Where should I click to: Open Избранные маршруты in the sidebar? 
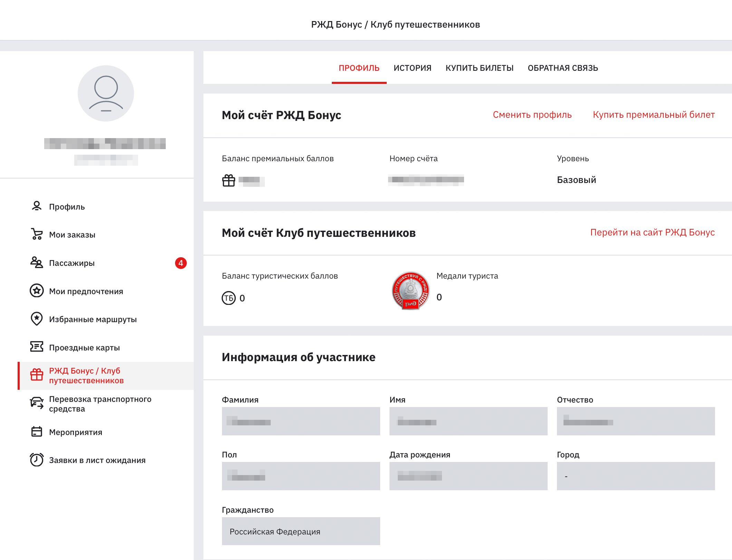point(105,319)
